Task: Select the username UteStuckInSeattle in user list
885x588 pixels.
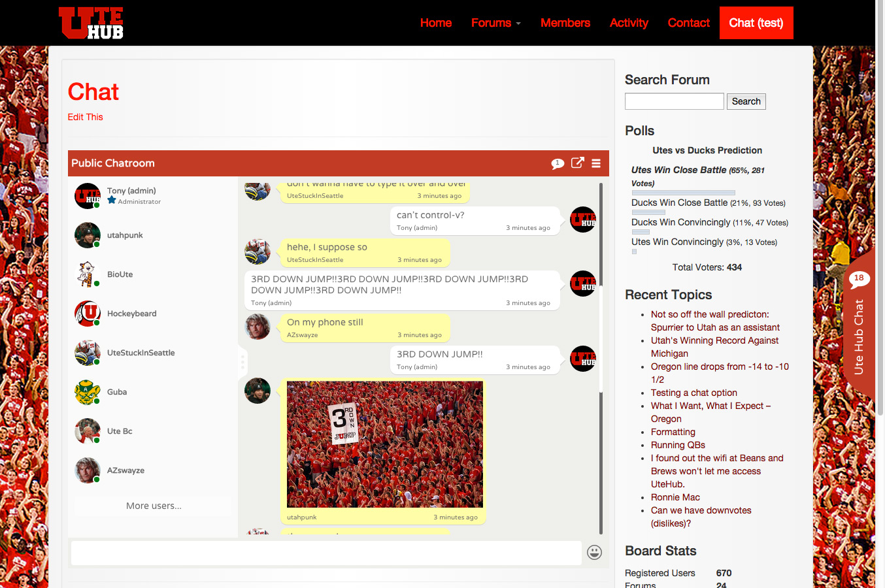Action: coord(141,353)
